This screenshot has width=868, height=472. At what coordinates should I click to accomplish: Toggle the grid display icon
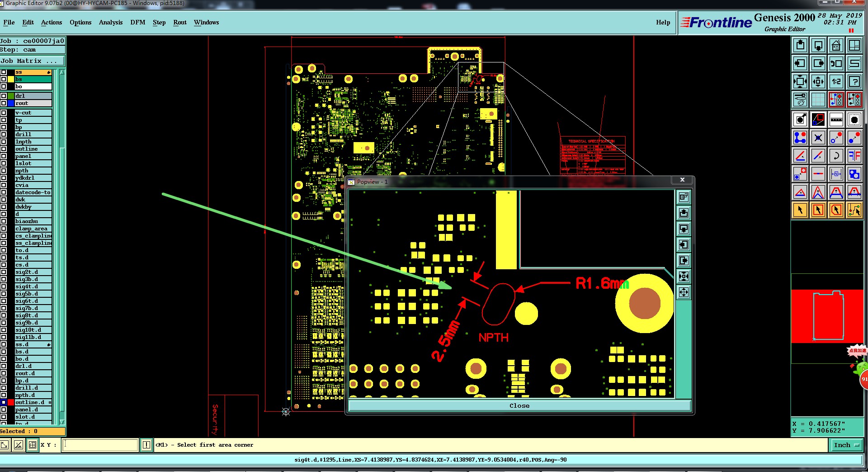coord(818,100)
